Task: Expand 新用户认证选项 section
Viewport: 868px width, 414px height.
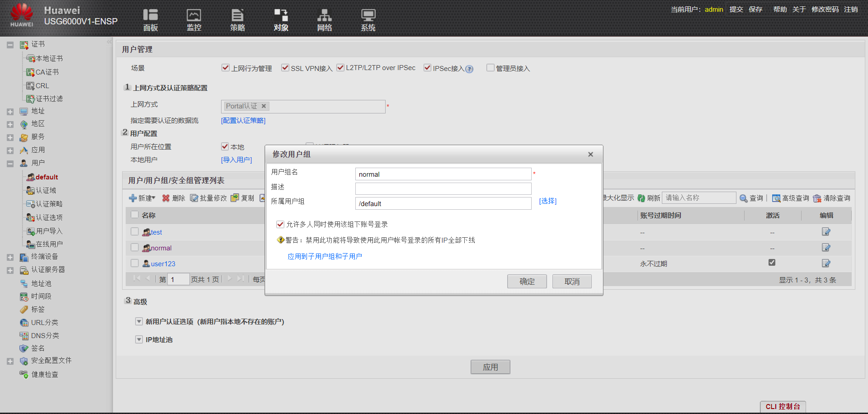Action: click(x=139, y=322)
